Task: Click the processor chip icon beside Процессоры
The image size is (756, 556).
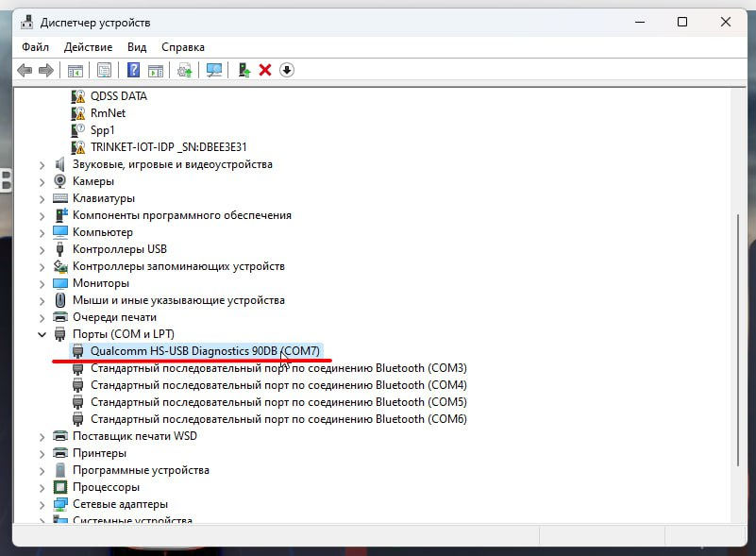Action: click(60, 487)
